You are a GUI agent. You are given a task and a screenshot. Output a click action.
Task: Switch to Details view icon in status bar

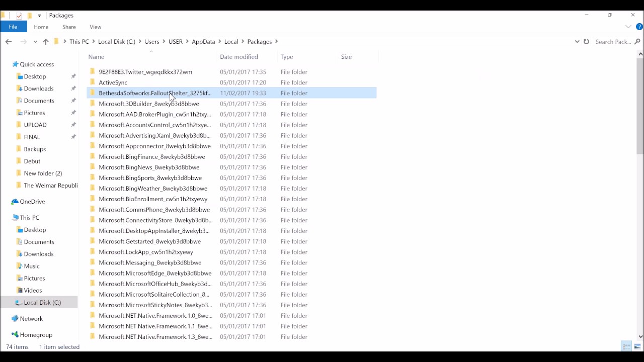pyautogui.click(x=626, y=346)
